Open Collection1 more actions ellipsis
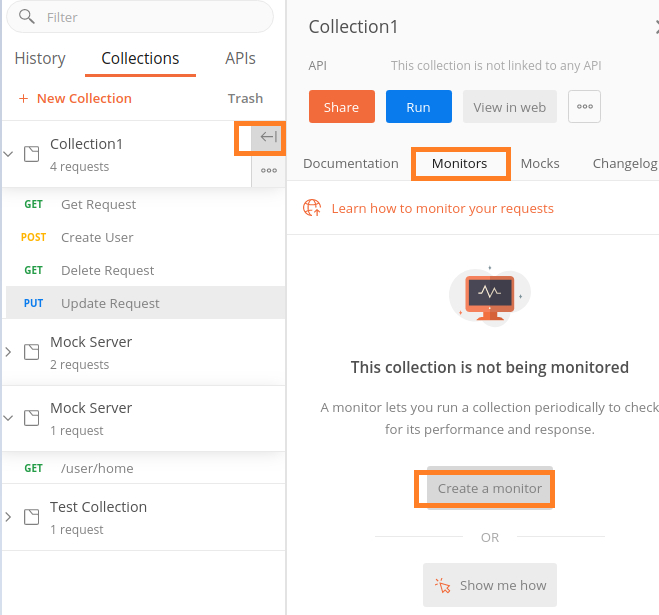The height and width of the screenshot is (615, 659). tap(268, 171)
